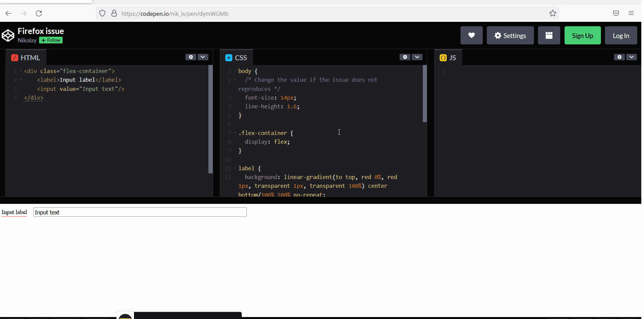Open the editor layout picker icon

pos(548,35)
